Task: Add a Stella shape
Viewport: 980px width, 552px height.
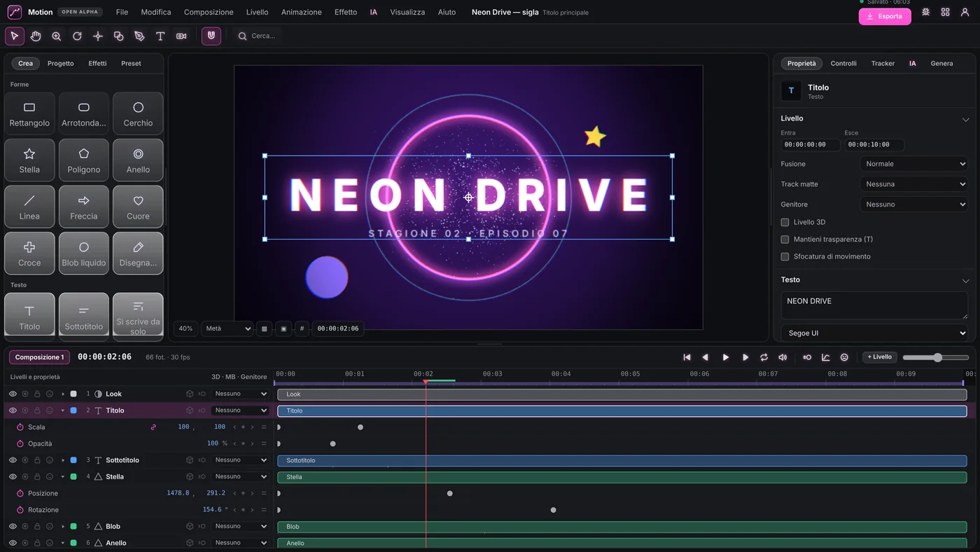Action: click(29, 160)
